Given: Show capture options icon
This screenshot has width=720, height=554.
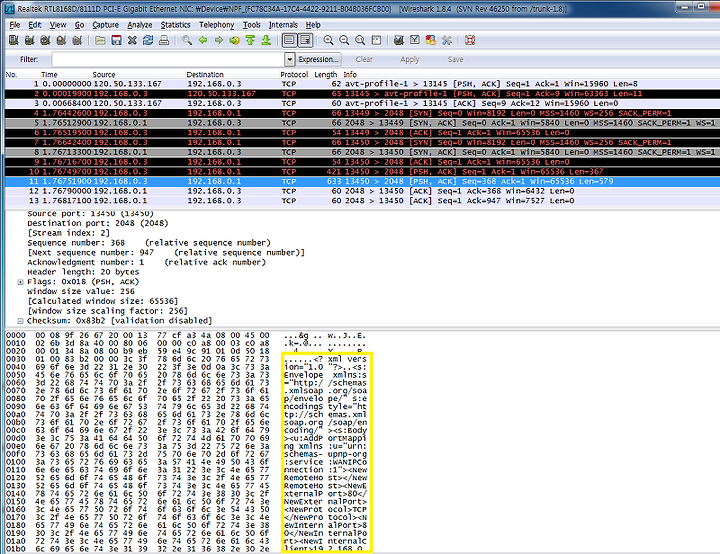Looking at the screenshot, I should click(x=29, y=40).
